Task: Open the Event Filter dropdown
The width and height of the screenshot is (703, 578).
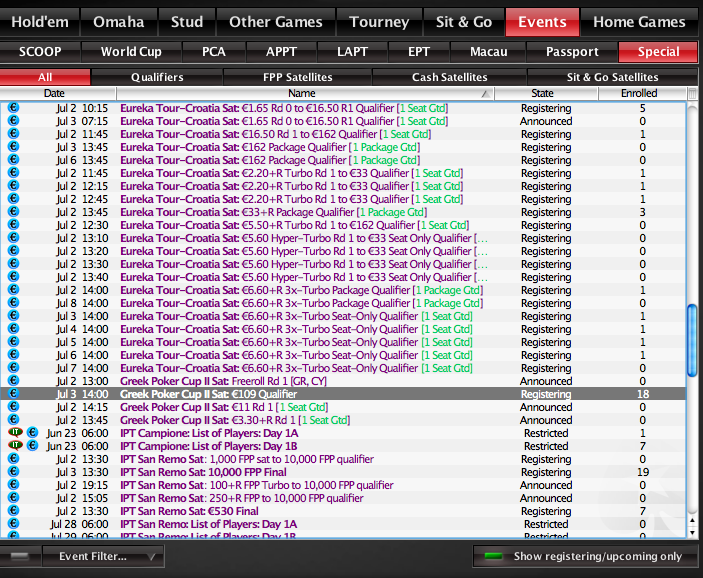Action: [x=103, y=556]
